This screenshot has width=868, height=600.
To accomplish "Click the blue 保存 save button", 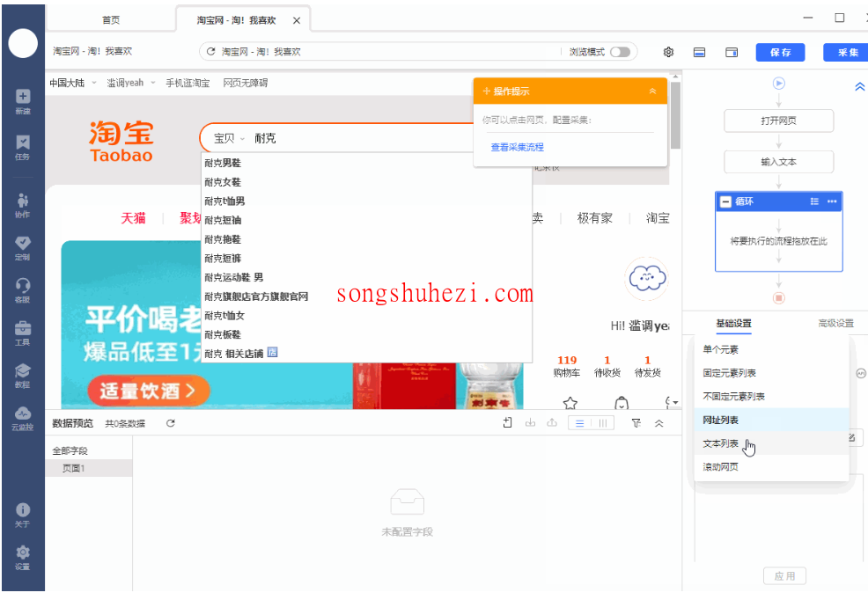I will [x=781, y=53].
